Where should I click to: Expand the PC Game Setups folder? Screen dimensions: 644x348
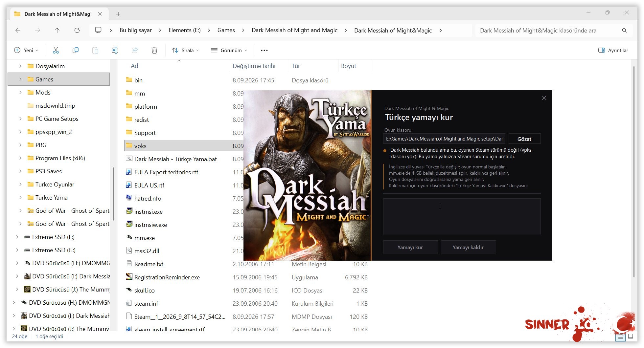pos(20,119)
